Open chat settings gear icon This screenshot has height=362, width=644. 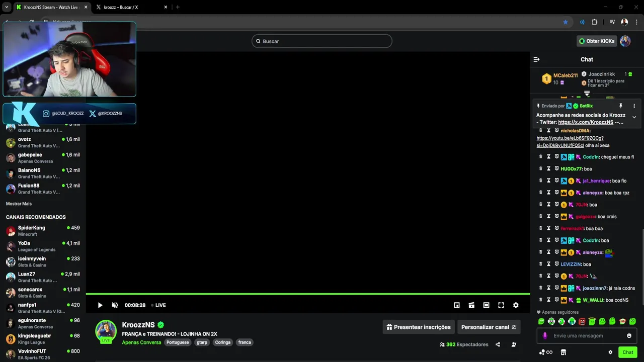(x=610, y=352)
